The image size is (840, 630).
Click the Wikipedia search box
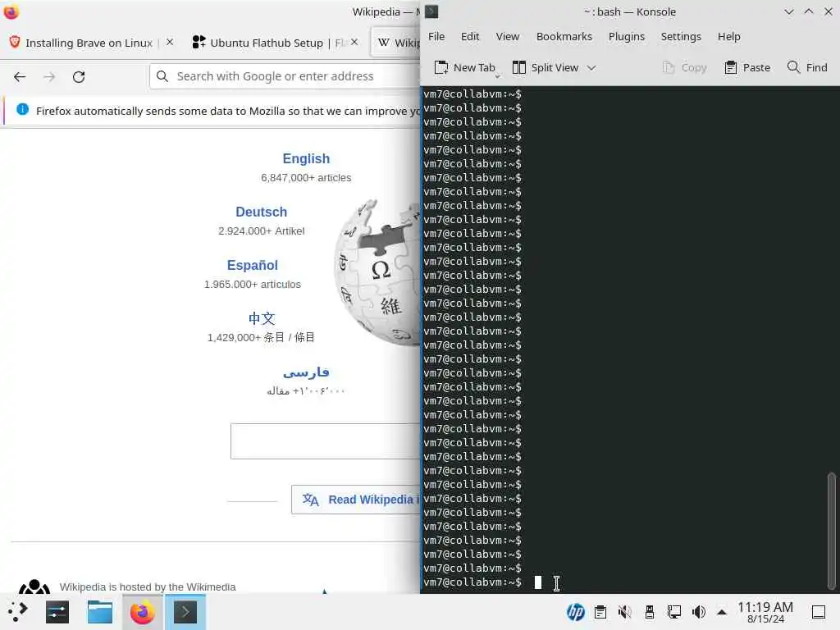click(x=325, y=441)
